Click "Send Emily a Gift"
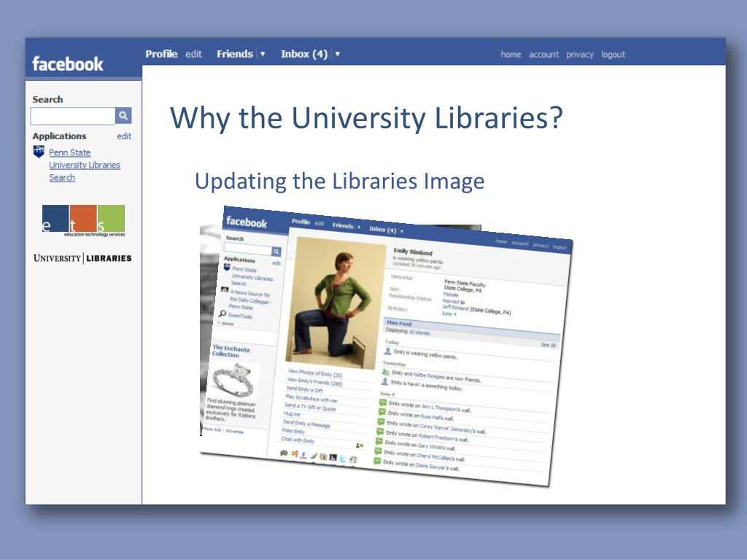 pos(304,389)
